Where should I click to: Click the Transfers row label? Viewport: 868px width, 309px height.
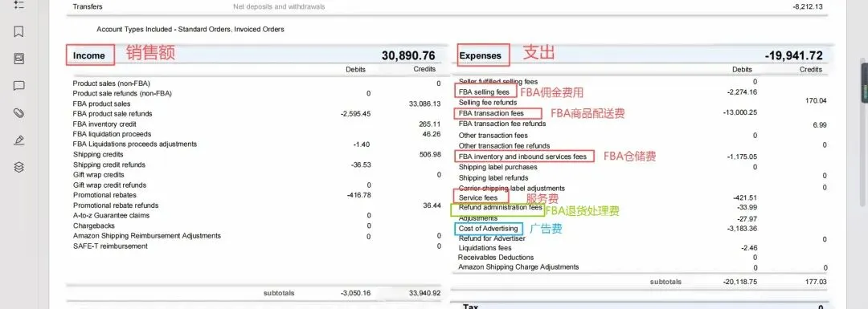pos(88,7)
